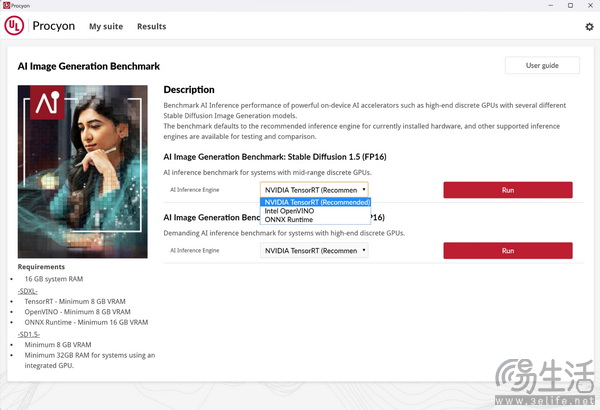This screenshot has height=410, width=600.
Task: Maximize the Procyon window
Action: [570, 5]
